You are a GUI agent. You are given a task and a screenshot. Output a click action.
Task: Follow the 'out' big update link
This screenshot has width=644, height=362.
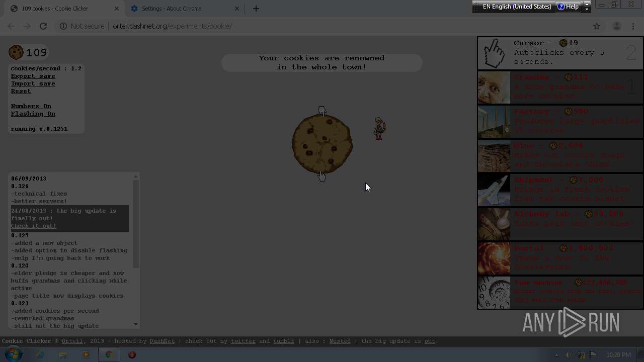[x=430, y=341]
